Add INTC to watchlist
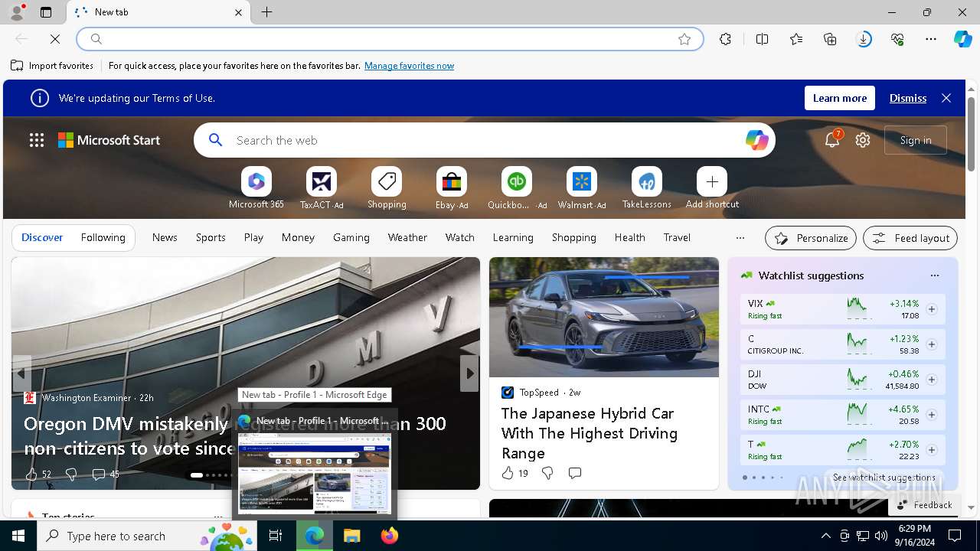This screenshot has width=980, height=551. tap(932, 415)
